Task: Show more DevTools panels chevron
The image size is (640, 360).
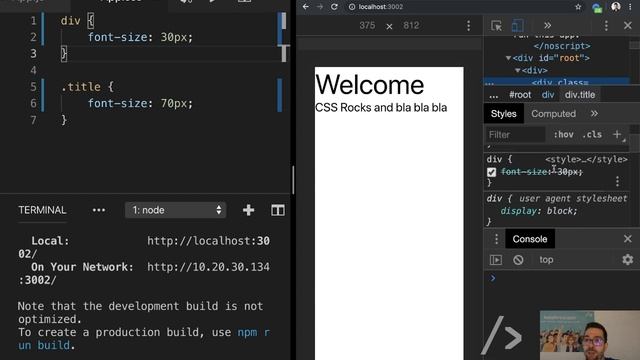Action: 547,26
